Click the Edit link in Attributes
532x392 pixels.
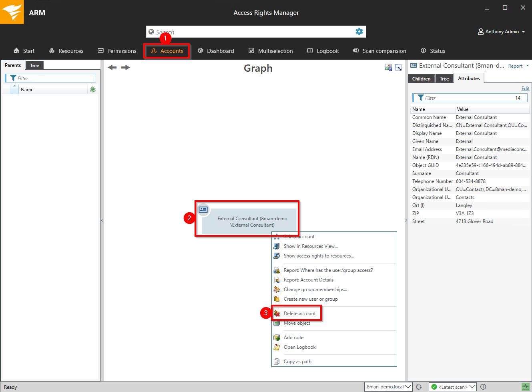click(x=525, y=88)
